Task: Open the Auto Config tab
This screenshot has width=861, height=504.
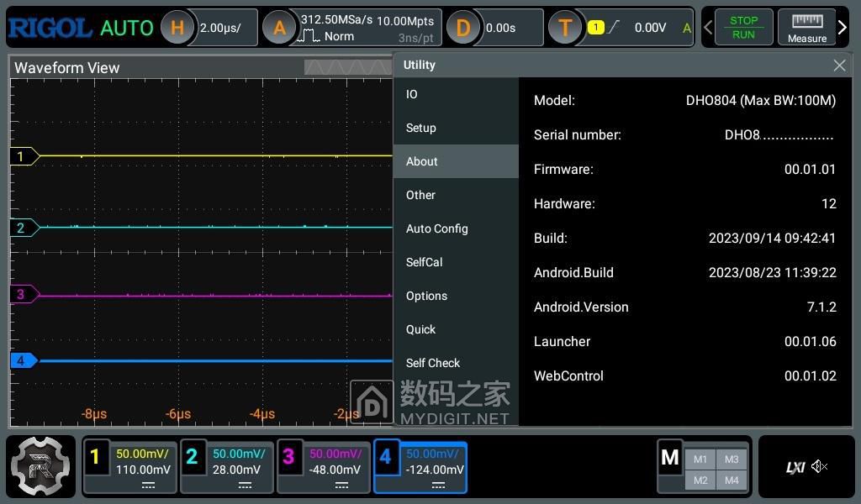Action: (456, 228)
